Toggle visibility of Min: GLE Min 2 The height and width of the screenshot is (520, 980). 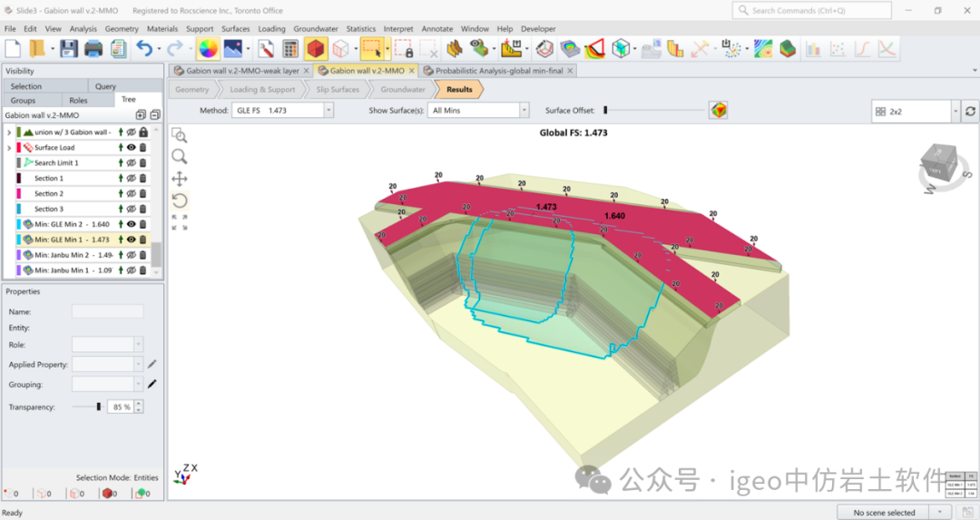132,224
